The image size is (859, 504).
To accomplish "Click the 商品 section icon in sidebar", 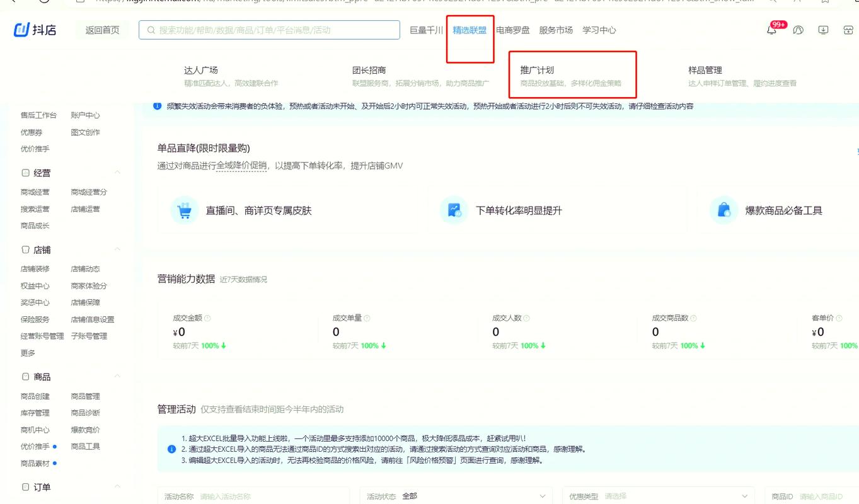I will coord(26,377).
